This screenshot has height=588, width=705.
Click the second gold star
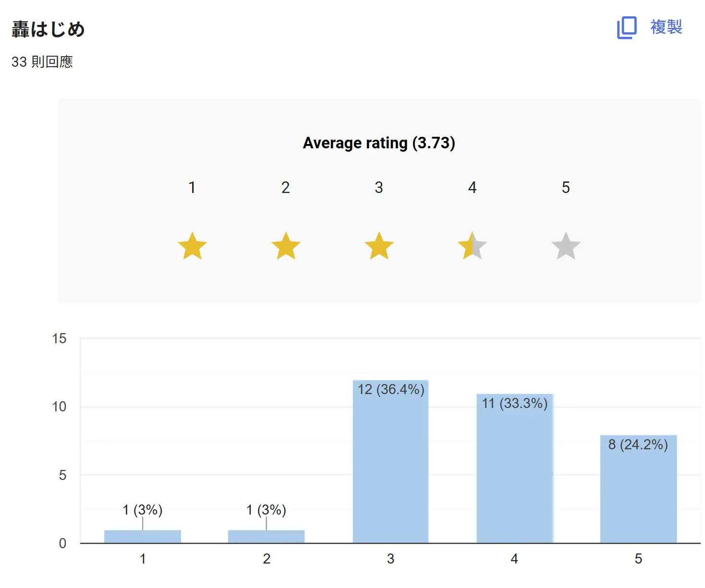point(286,246)
